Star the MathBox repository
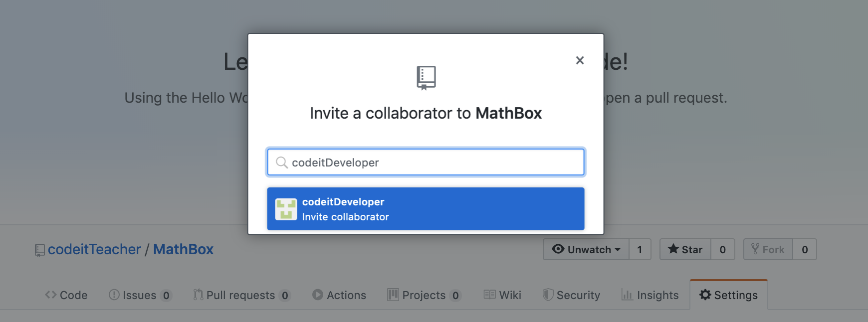 tap(685, 249)
